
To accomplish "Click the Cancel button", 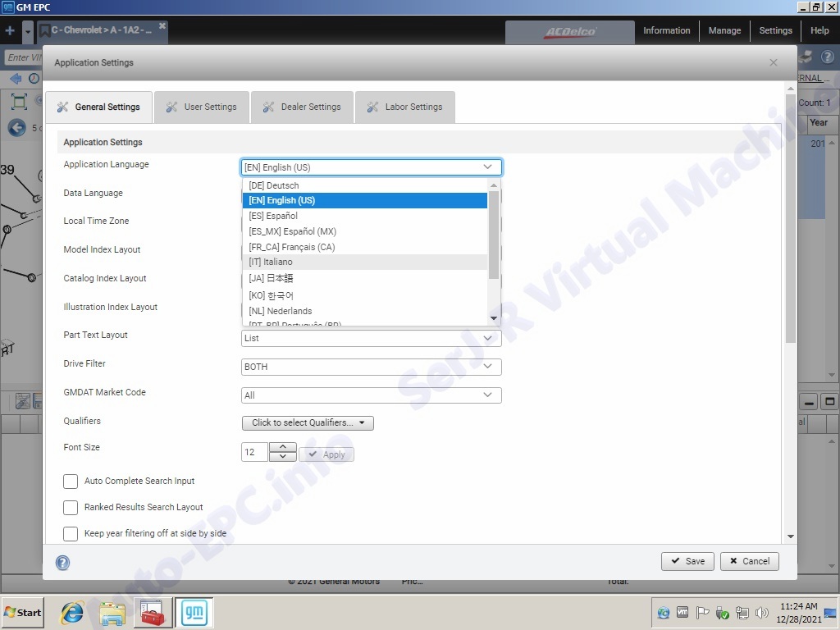I will coord(750,561).
